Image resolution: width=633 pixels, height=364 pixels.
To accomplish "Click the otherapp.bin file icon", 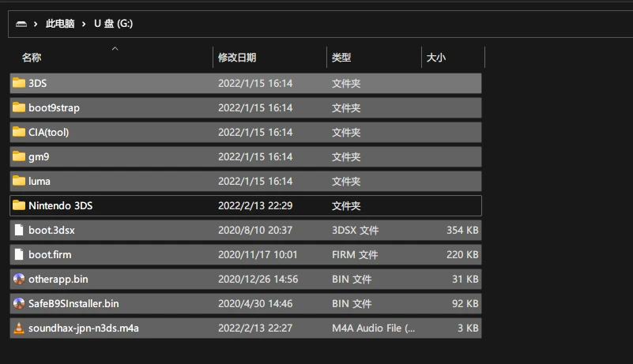I will 19,279.
